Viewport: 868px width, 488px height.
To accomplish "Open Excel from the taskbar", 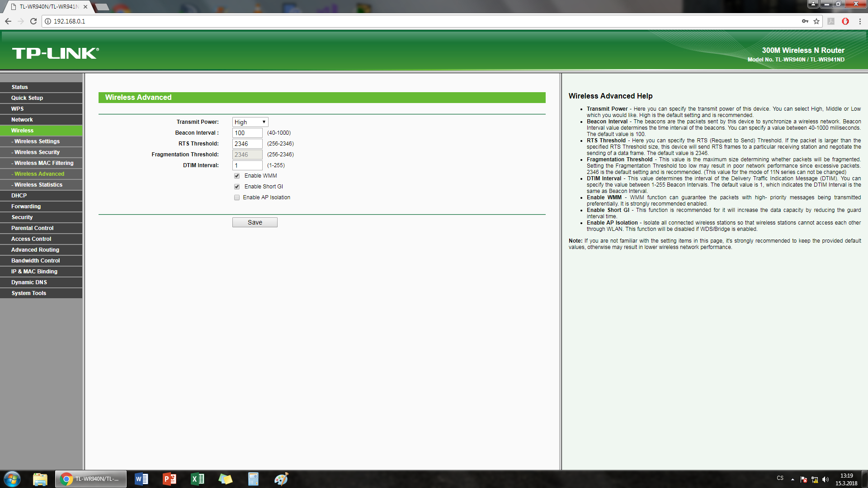I will [198, 479].
